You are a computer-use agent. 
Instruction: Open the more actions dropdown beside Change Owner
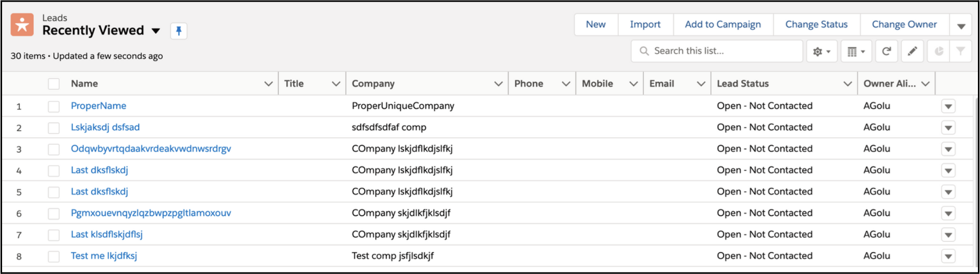point(961,25)
